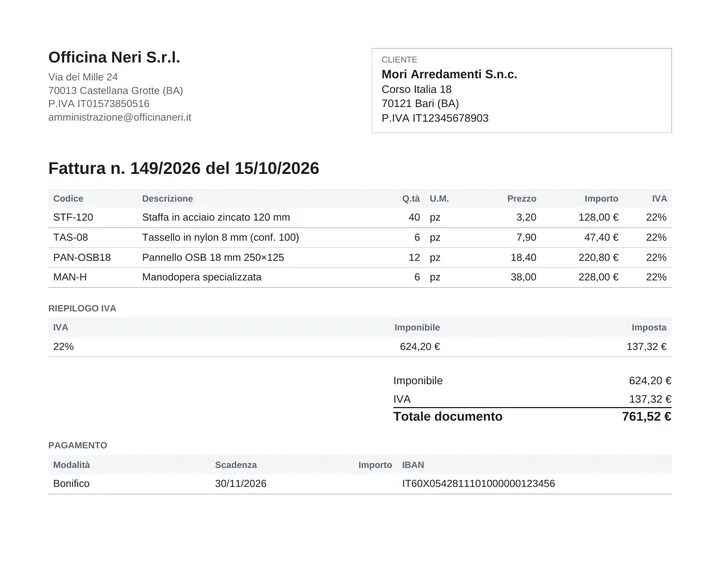Select item code STF-120
The image size is (720, 569).
73,217
